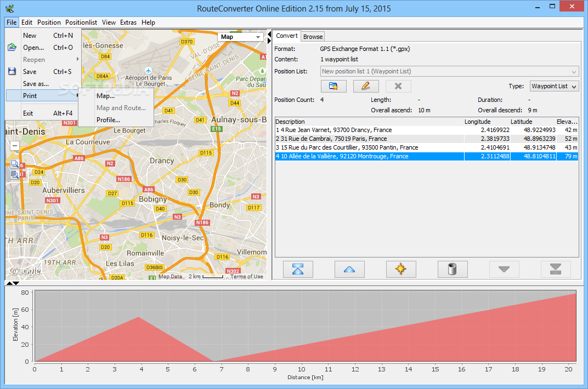This screenshot has height=389, width=588.
Task: Choose New from File menu
Action: pos(43,35)
